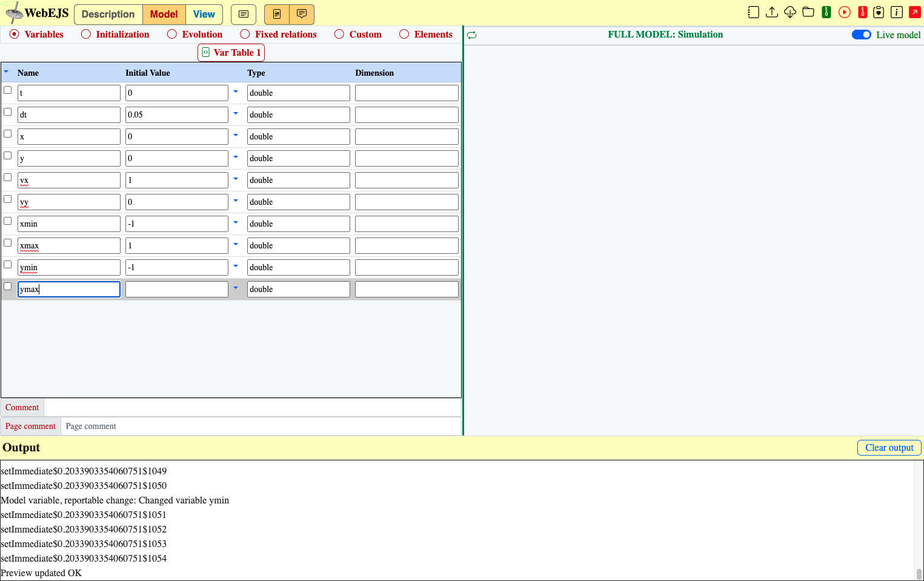Open the initial value dropdown for t
Viewport: 924px width, 581px height.
coord(236,92)
